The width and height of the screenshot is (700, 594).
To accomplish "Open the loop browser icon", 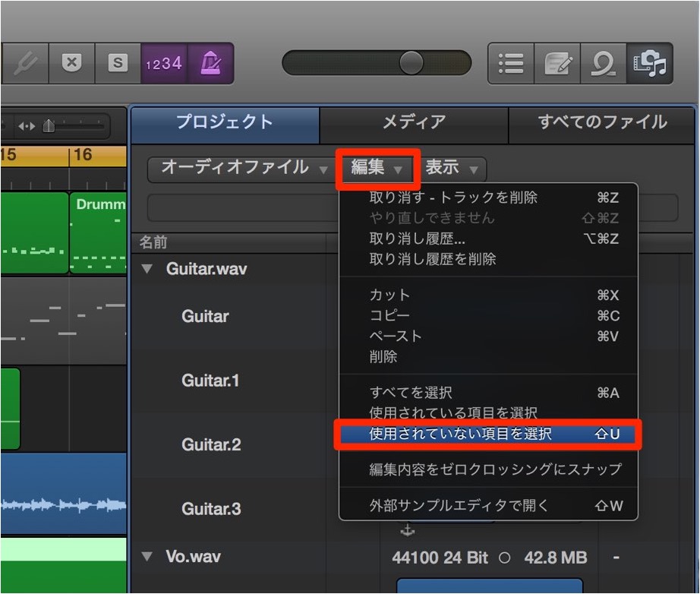I will [x=604, y=63].
